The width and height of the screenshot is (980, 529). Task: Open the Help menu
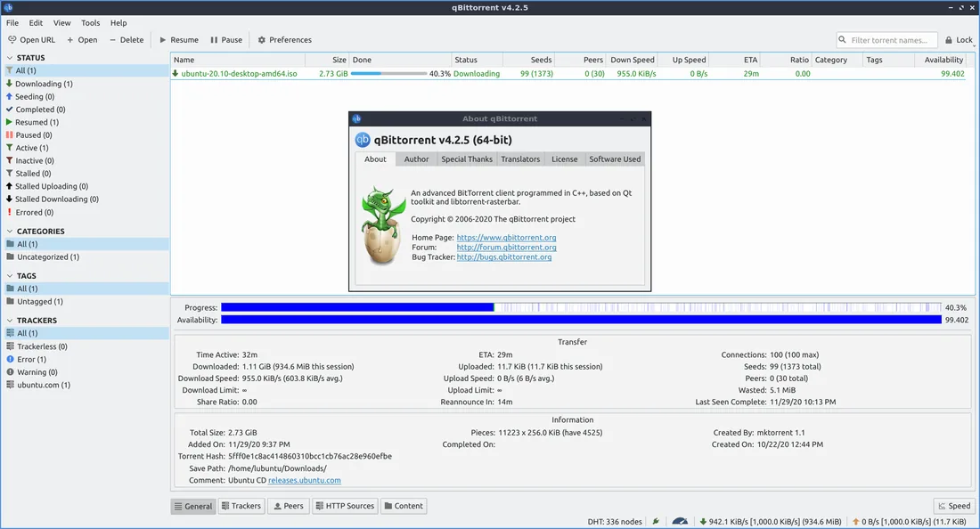click(x=118, y=23)
